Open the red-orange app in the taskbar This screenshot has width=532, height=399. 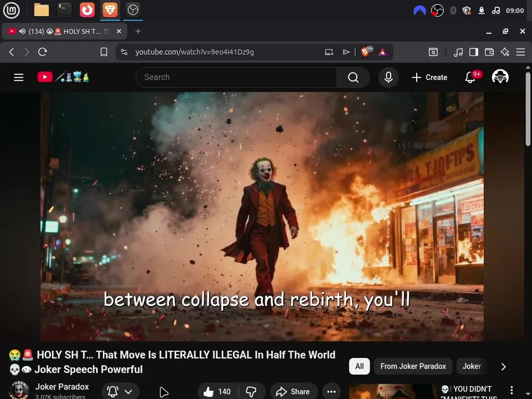coord(87,10)
